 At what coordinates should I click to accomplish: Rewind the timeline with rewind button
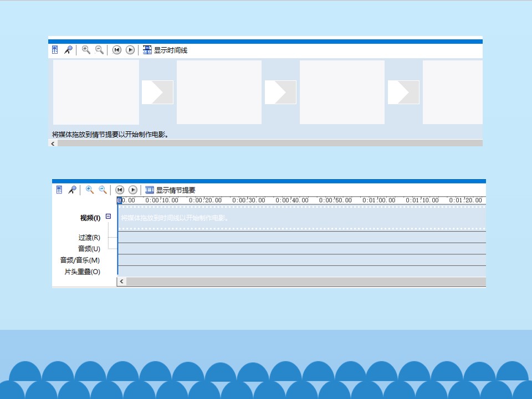coord(120,190)
